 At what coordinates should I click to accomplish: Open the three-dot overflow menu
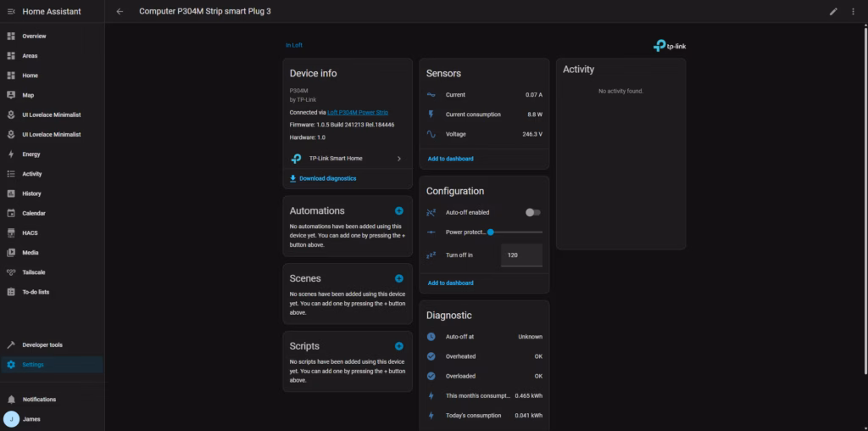pos(854,12)
